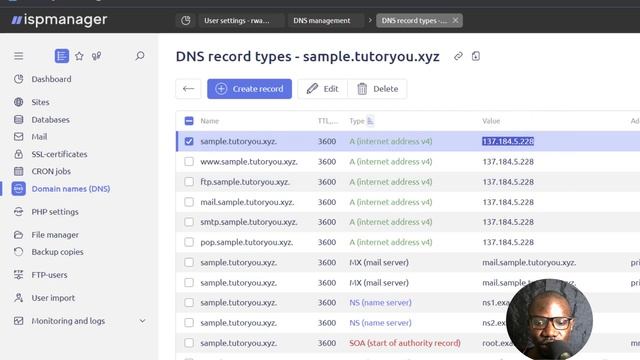
Task: Open the hamburger menu icon
Action: pyautogui.click(x=18, y=56)
